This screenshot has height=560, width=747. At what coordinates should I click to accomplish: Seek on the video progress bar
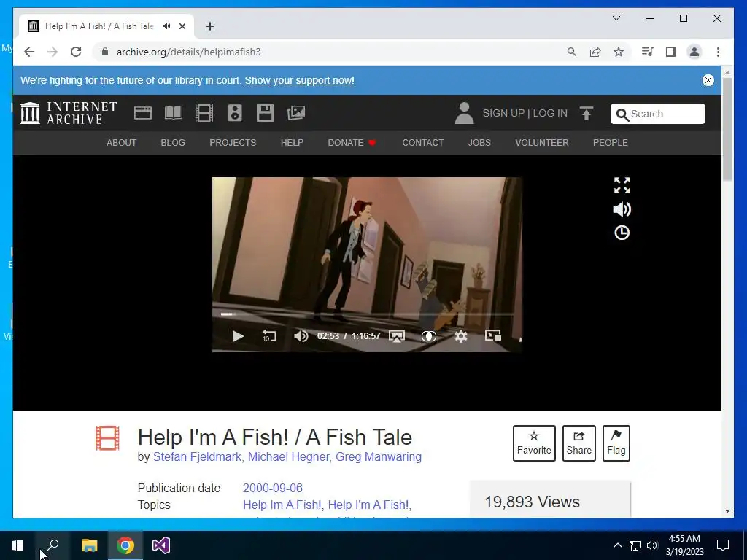pyautogui.click(x=367, y=314)
